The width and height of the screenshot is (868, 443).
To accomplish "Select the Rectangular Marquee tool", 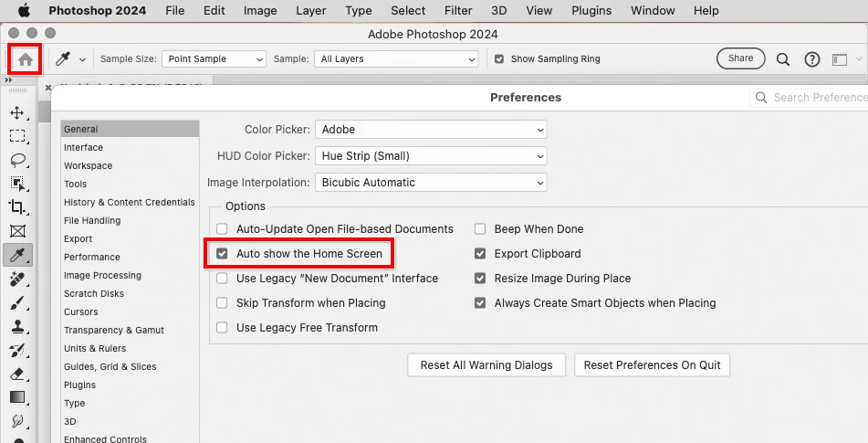I will coord(17,136).
